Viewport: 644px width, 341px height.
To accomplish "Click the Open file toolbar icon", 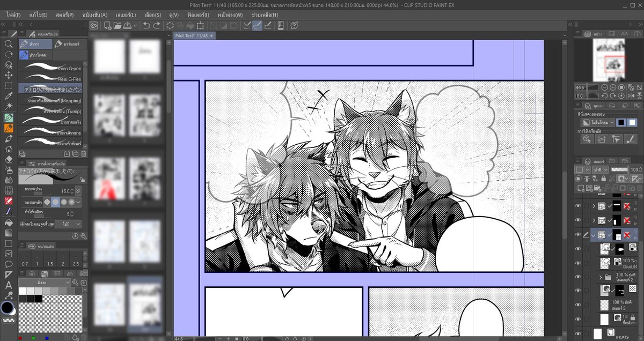I will tap(116, 25).
